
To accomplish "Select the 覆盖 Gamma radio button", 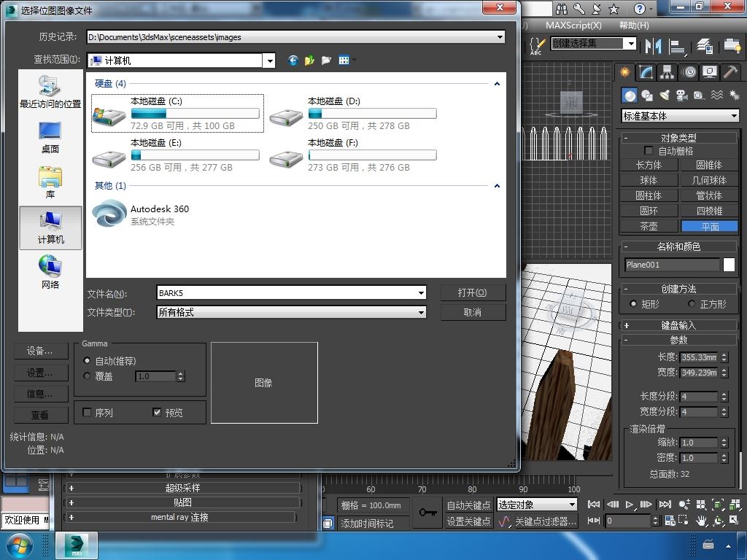I will click(x=87, y=376).
